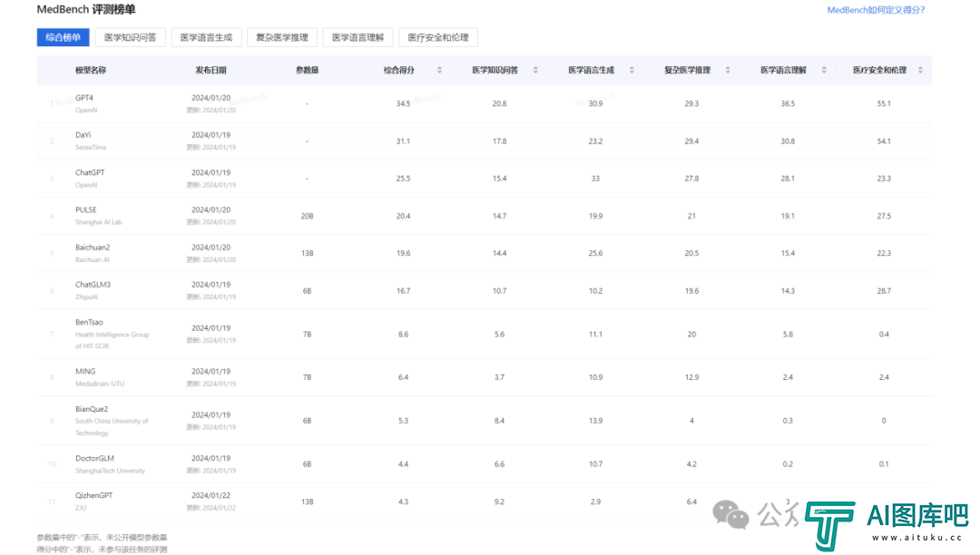Click ChatGPT's overall score 25.5
The width and height of the screenshot is (980, 555).
[403, 179]
